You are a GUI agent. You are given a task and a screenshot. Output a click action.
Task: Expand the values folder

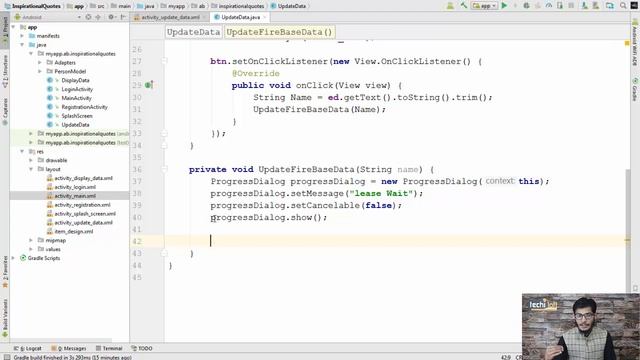point(31,249)
